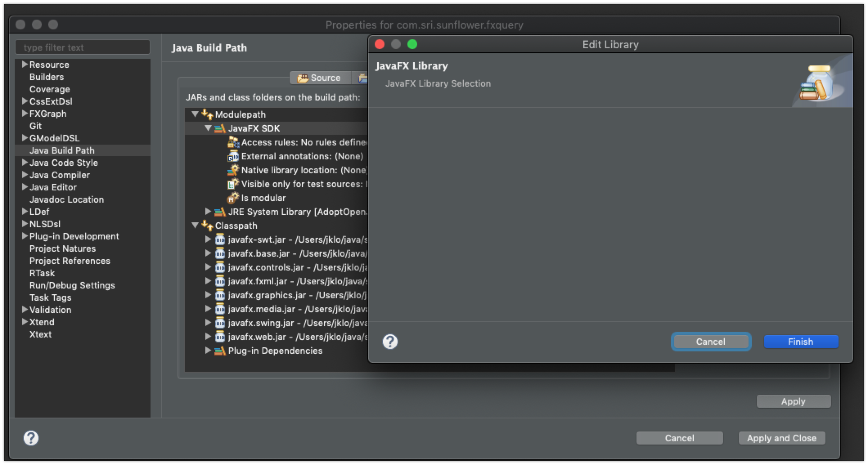Click the help icon in Properties window
The height and width of the screenshot is (465, 868).
pos(31,438)
